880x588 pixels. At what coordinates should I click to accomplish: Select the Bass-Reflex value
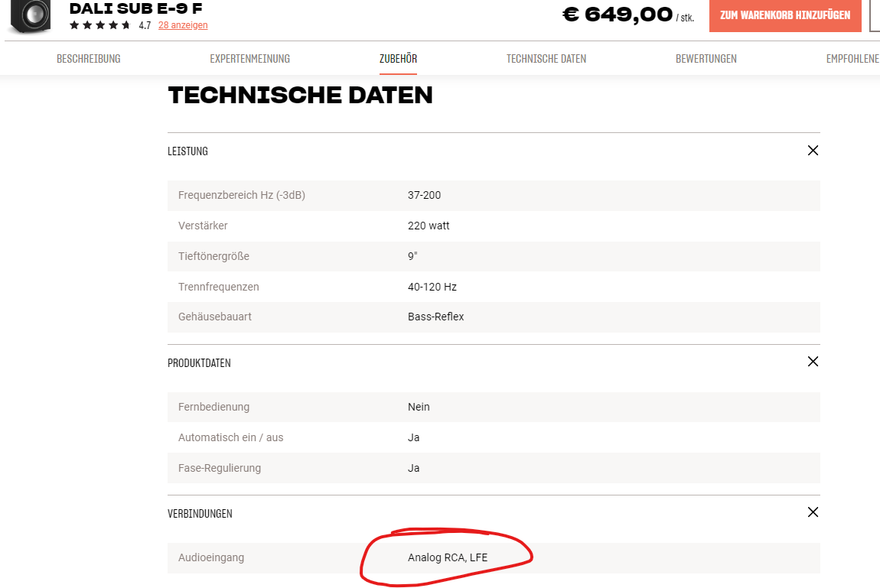[436, 317]
